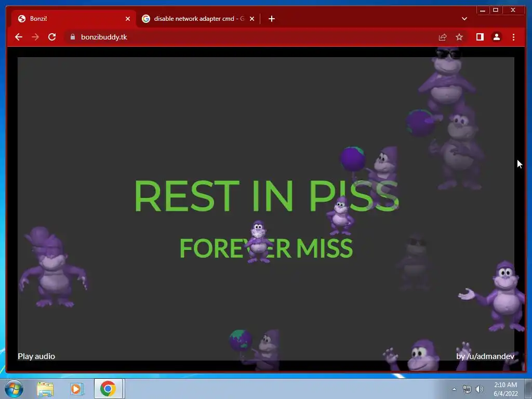Go back using browser back arrow
Screen dimensions: 532x399
point(19,37)
